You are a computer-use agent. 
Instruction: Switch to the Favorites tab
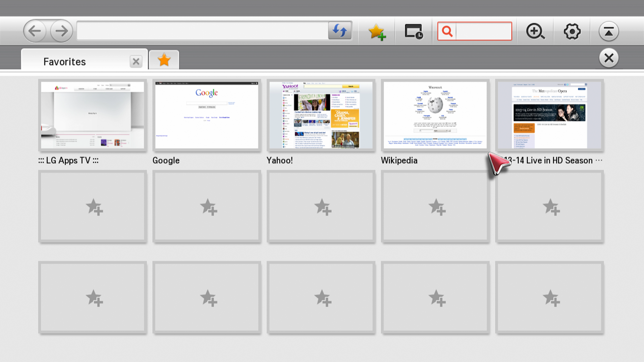pos(85,60)
